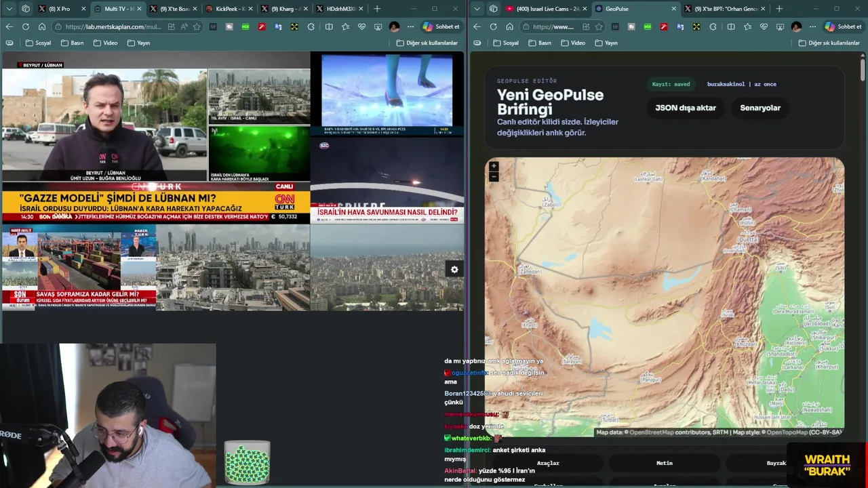Bookmark the page with star in left browser
Image resolution: width=868 pixels, height=488 pixels.
click(197, 26)
